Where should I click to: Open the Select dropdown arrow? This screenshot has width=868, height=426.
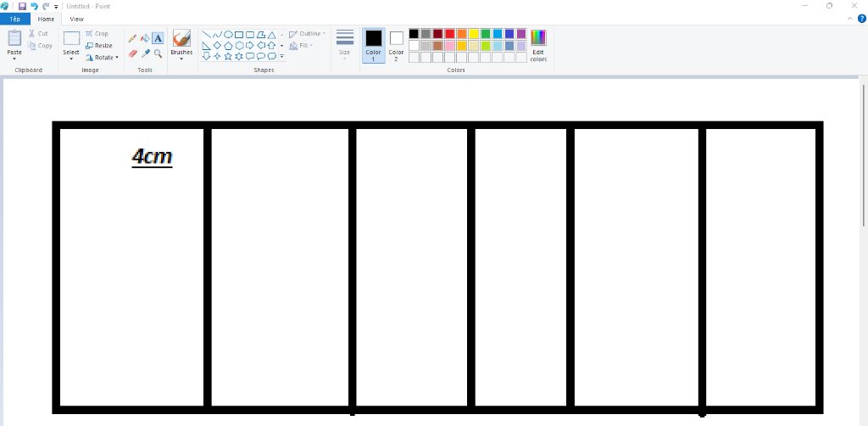pyautogui.click(x=71, y=59)
